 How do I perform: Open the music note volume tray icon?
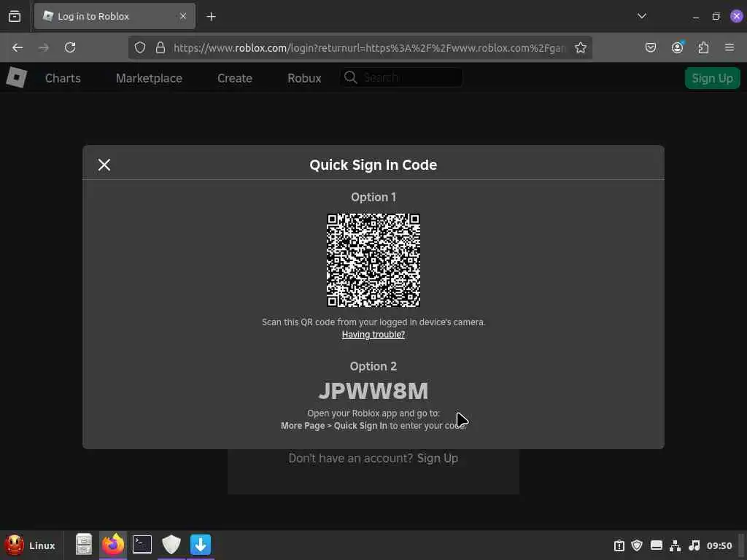[x=694, y=545]
